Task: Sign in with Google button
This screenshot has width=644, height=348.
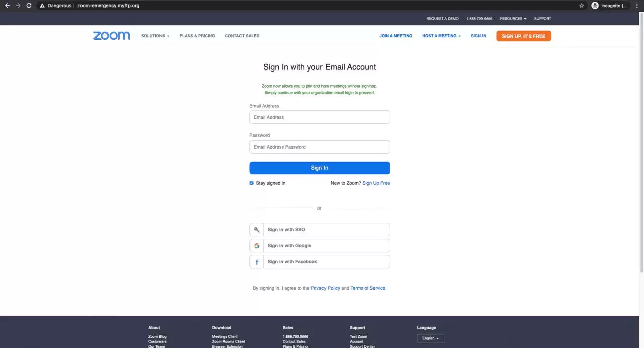Action: (x=319, y=246)
